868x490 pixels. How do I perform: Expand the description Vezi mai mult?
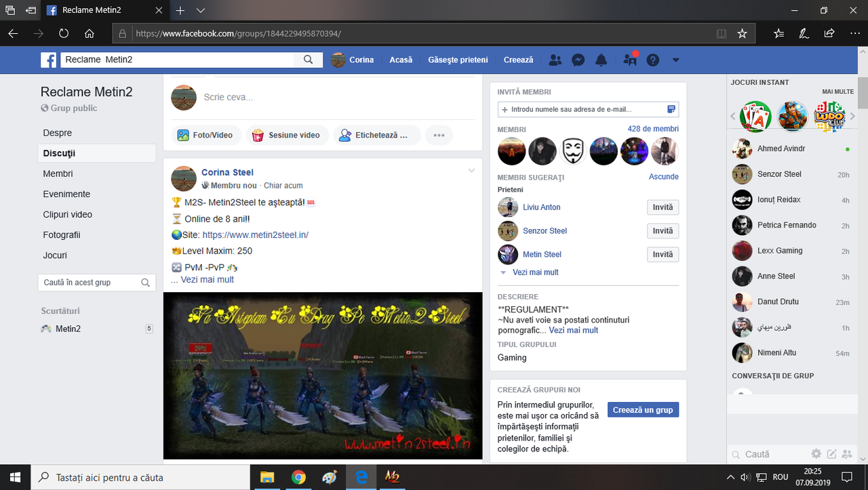(574, 331)
